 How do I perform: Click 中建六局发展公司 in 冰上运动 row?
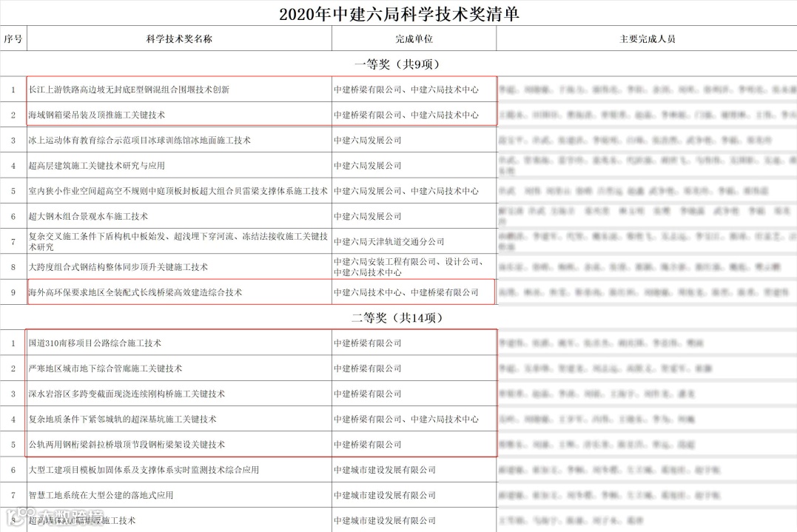pos(368,141)
